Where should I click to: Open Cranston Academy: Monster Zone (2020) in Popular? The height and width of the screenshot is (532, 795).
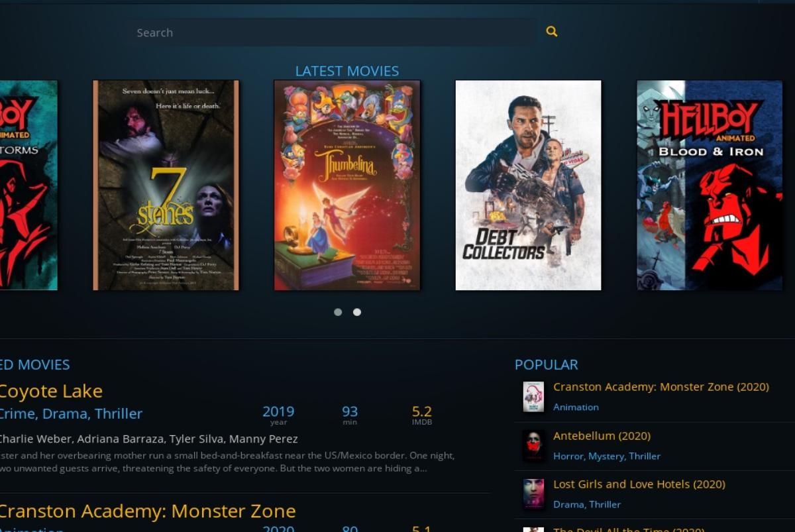coord(661,387)
